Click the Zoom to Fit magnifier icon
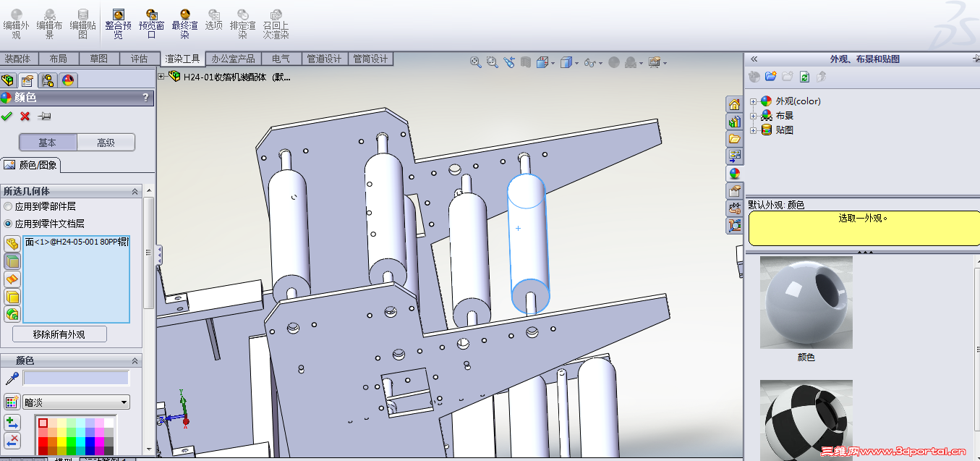 tap(476, 62)
